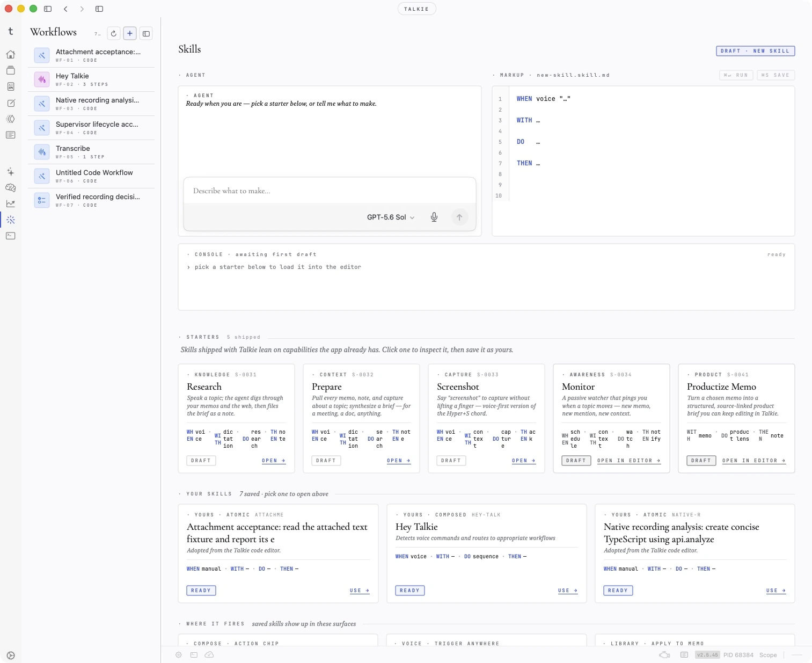Viewport: 812px width, 663px height.
Task: Click the READY badge on Native recording analysis
Action: coord(618,591)
